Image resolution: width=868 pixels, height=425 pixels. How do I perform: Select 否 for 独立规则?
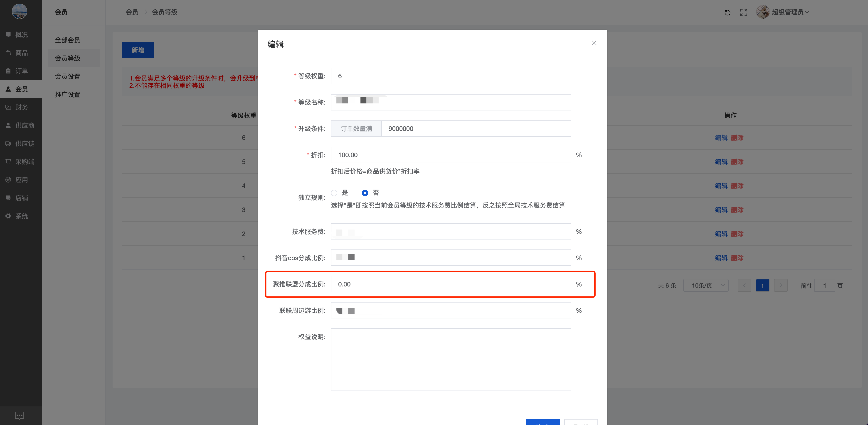365,193
